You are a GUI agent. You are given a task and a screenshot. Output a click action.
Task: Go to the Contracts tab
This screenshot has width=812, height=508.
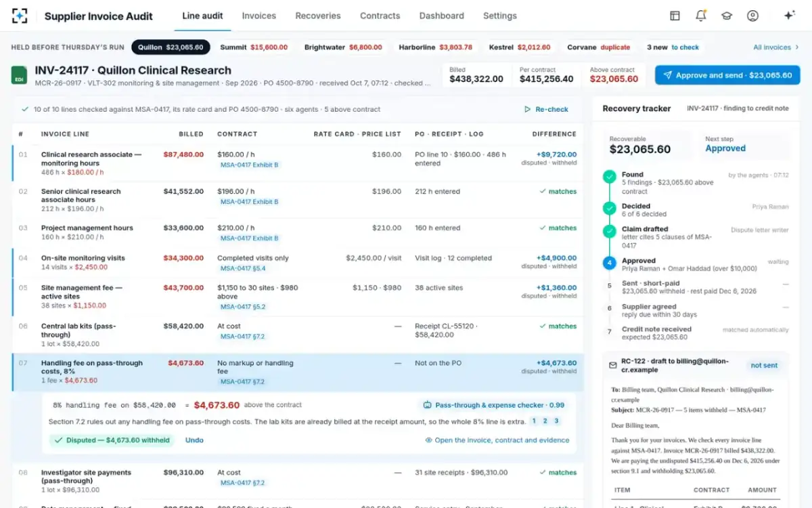coord(380,16)
